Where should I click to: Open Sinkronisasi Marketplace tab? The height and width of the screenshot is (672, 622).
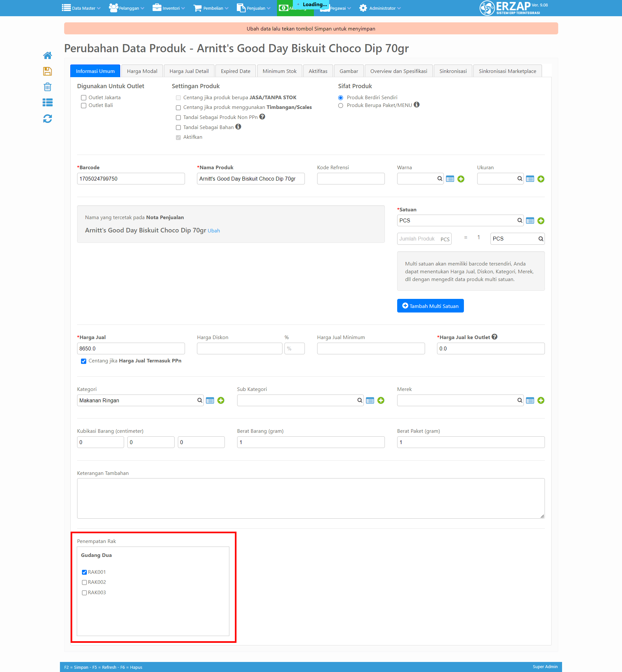coord(507,71)
